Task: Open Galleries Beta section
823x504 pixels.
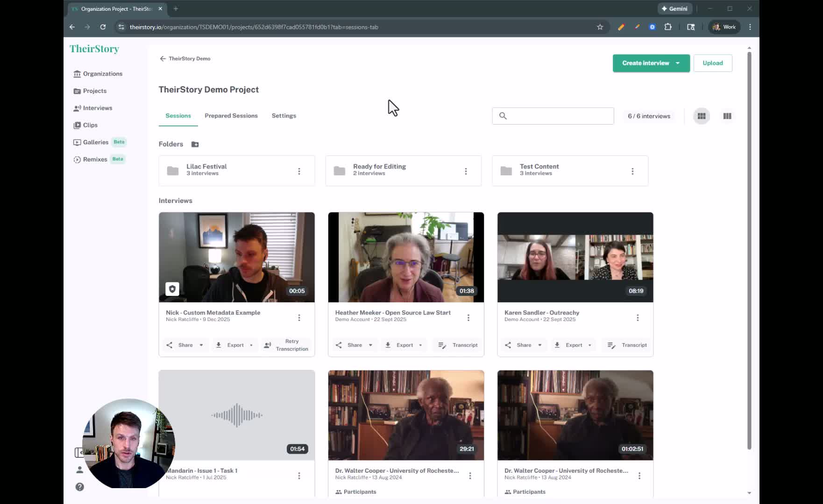Action: (x=99, y=142)
